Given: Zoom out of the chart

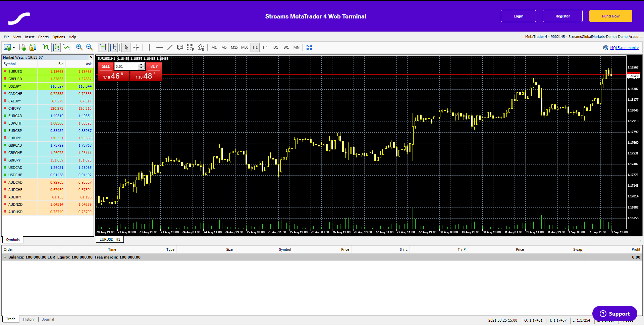Looking at the screenshot, I should [x=89, y=47].
